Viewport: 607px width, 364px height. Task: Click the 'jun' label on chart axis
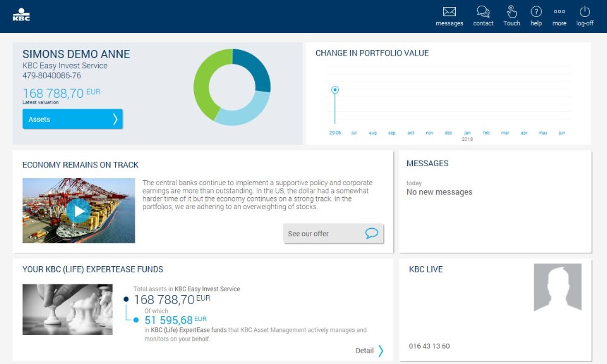[561, 133]
